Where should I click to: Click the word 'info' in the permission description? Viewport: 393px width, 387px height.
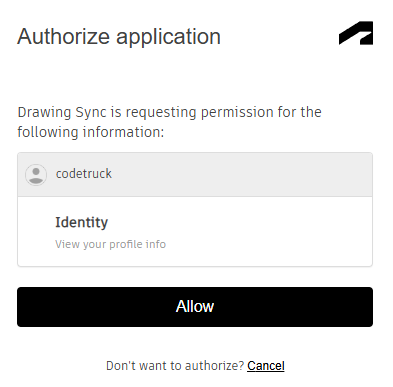[156, 244]
